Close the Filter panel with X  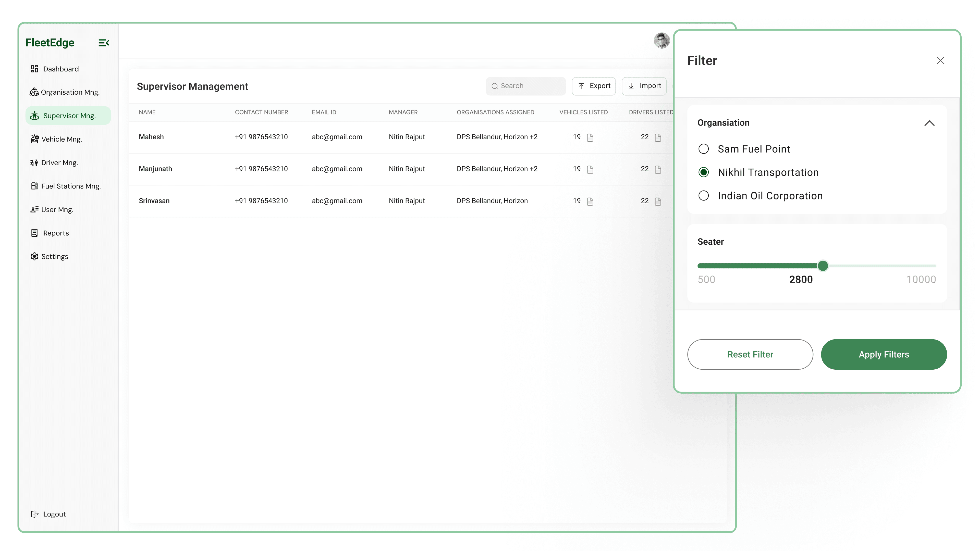[x=940, y=60]
